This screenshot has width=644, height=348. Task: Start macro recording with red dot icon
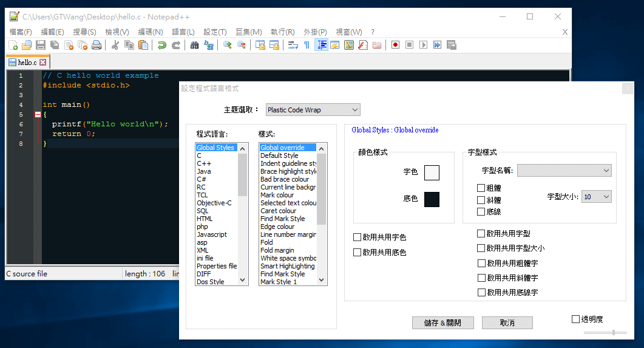coord(396,45)
